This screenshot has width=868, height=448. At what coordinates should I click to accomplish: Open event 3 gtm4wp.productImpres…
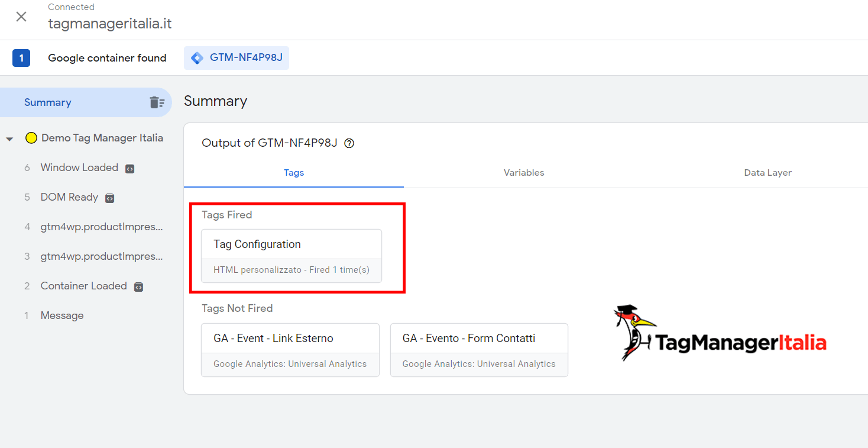(x=102, y=256)
